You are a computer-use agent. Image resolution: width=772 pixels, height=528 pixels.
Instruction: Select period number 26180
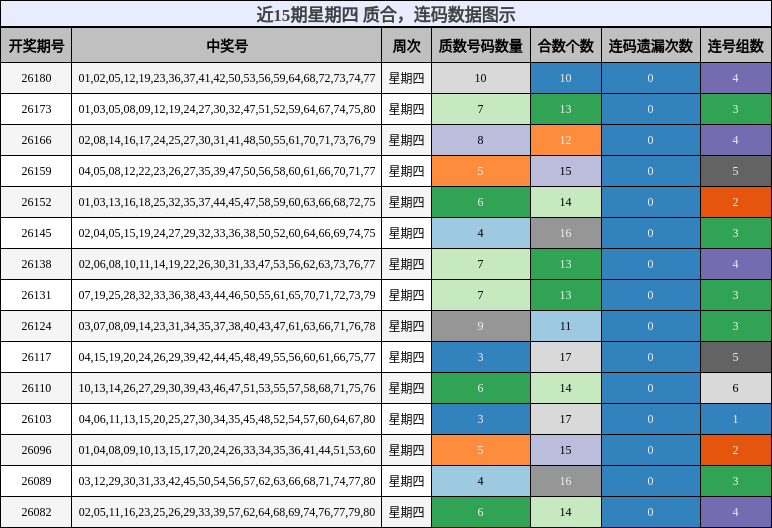(x=36, y=78)
